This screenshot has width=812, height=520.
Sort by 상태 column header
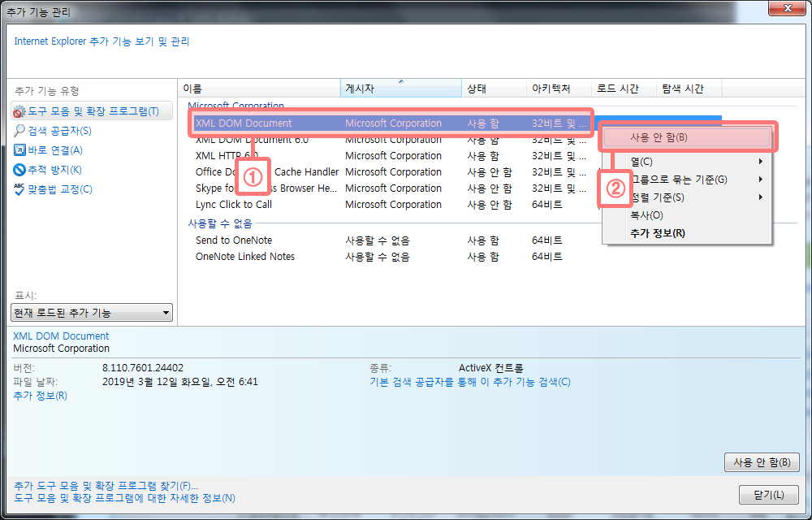point(494,89)
